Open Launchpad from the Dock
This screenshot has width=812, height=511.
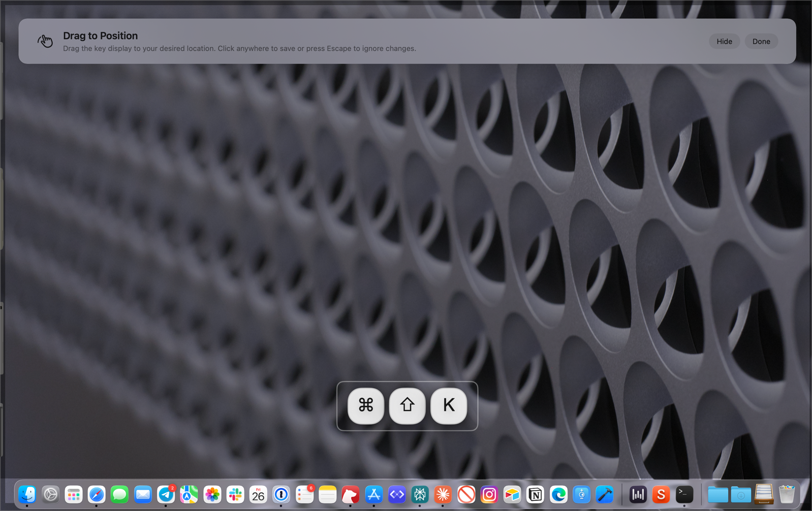(74, 494)
